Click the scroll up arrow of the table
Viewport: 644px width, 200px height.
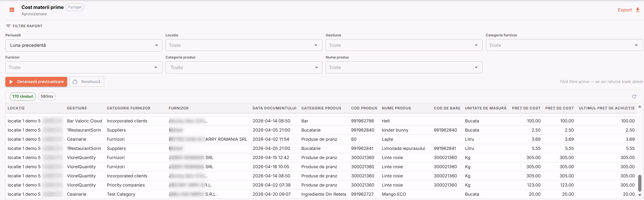(x=640, y=107)
